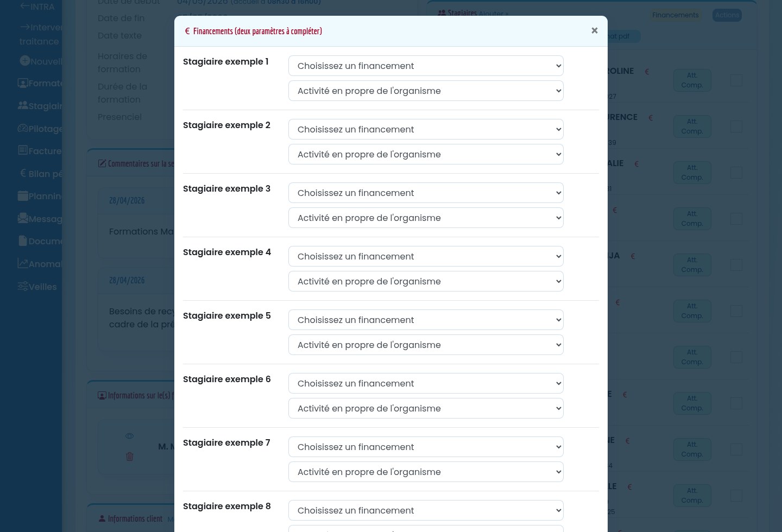Expand activity dropdown for Stagiaire exemple 2

coord(426,154)
